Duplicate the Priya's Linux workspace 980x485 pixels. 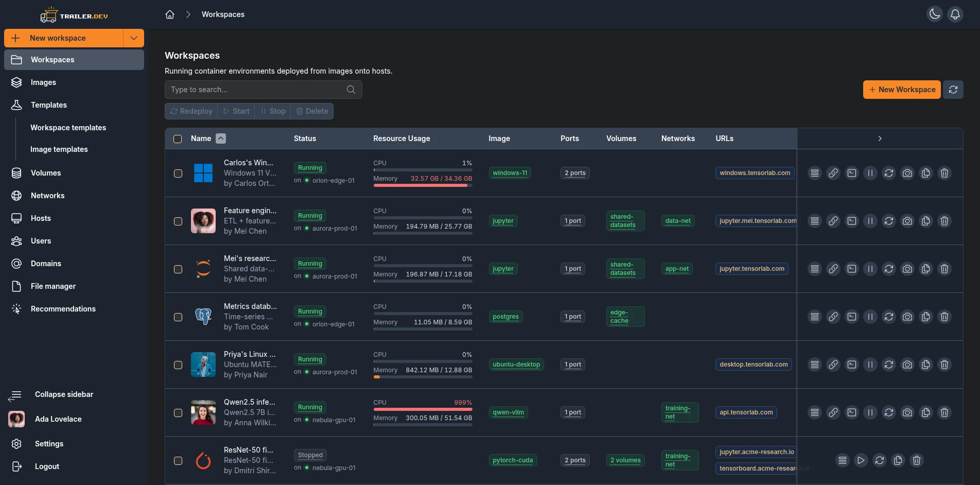(926, 365)
